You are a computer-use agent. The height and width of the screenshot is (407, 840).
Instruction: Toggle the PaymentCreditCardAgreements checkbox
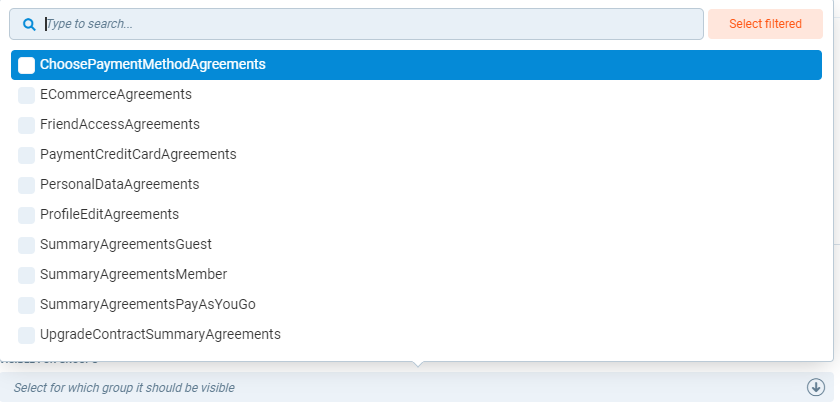(27, 155)
